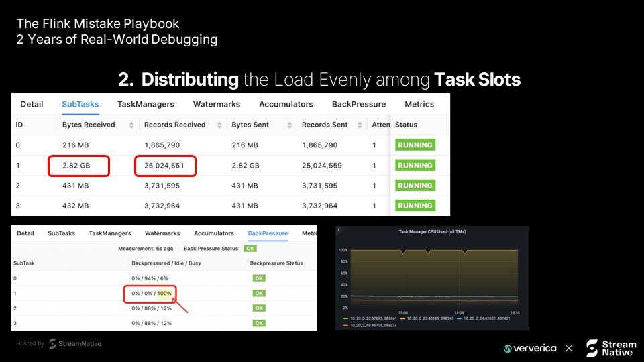This screenshot has height=362, width=644.
Task: Select the 3,732,964 Records Sent cell
Action: pos(319,206)
